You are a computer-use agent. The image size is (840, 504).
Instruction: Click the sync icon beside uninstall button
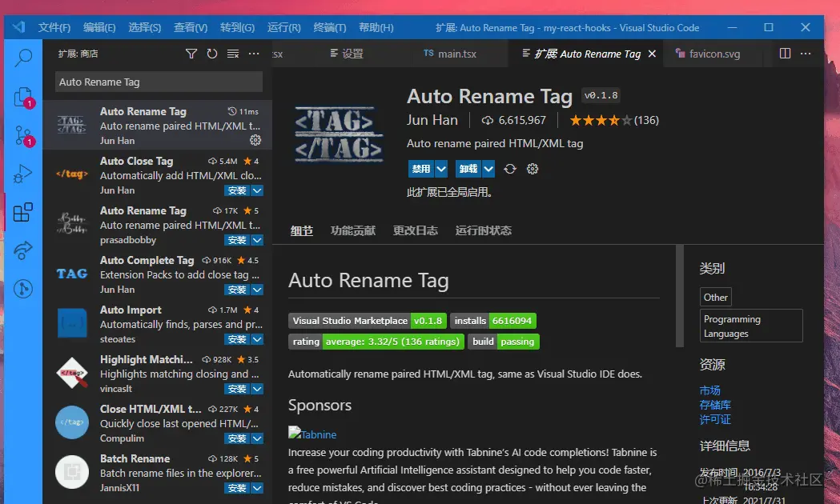[x=510, y=169]
